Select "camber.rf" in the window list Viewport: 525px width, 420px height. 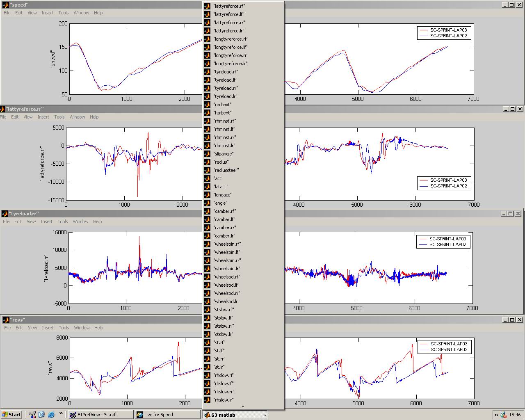[x=243, y=211]
